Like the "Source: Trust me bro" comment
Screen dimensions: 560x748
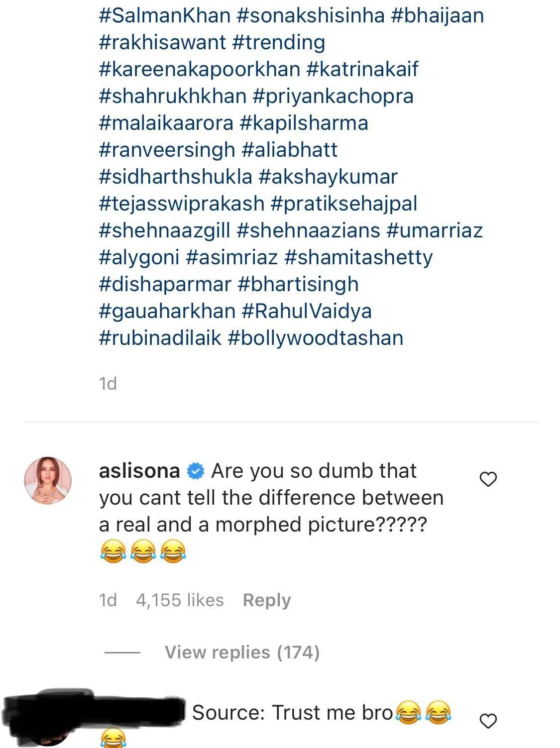(488, 721)
